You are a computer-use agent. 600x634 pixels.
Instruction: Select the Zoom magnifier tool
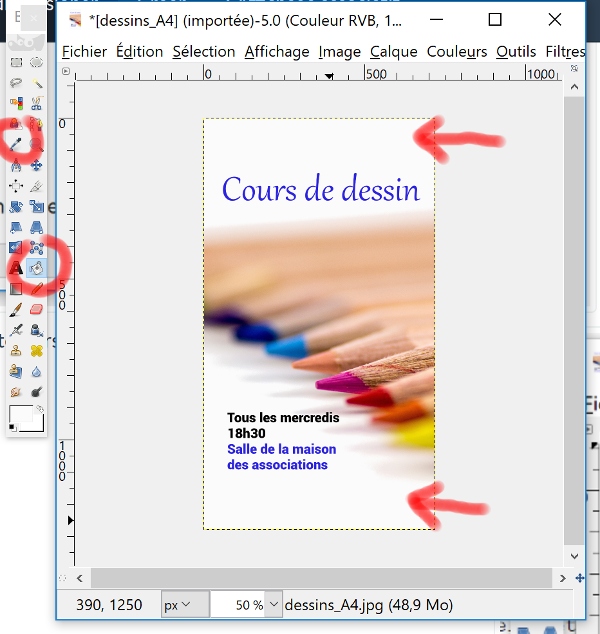click(x=36, y=144)
